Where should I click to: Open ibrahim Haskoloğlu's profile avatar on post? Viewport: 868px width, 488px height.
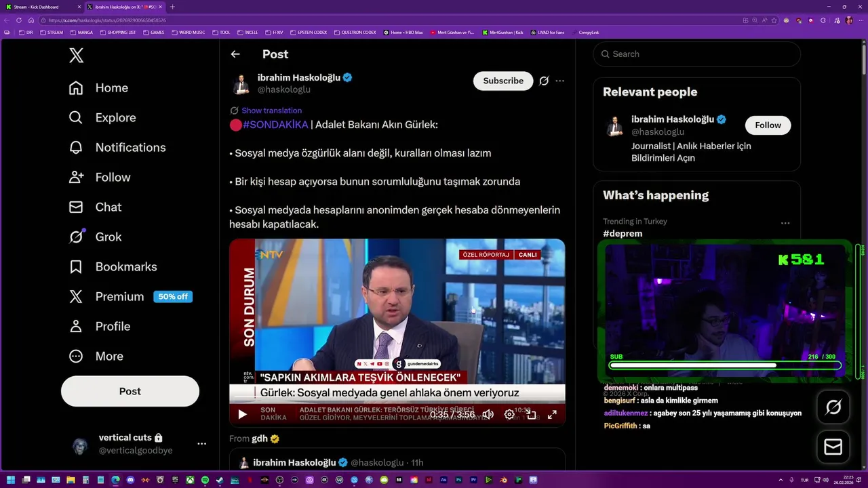click(241, 84)
